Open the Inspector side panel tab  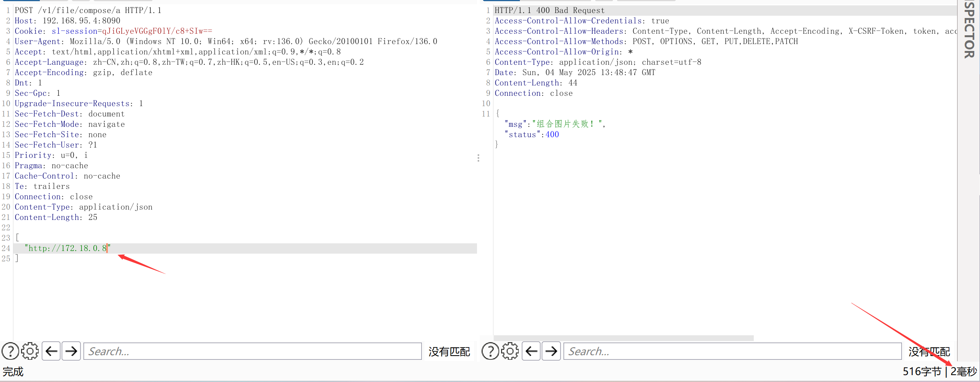click(x=969, y=31)
